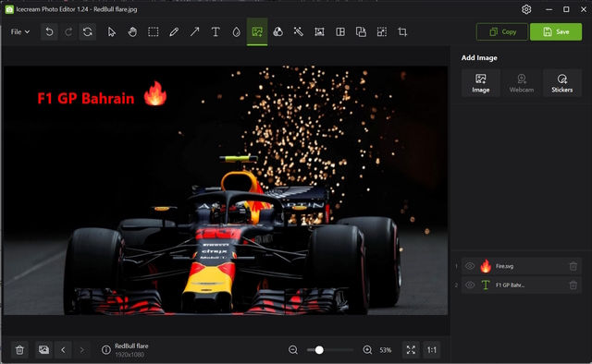Select the Blur droplet tool
Viewport: 592px width, 364px height.
coord(237,32)
